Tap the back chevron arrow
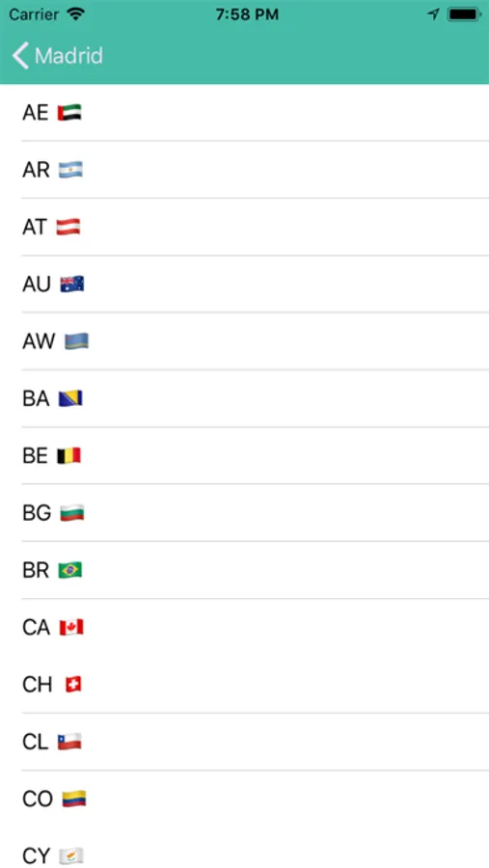Screen dimensions: 489x868 click(20, 56)
